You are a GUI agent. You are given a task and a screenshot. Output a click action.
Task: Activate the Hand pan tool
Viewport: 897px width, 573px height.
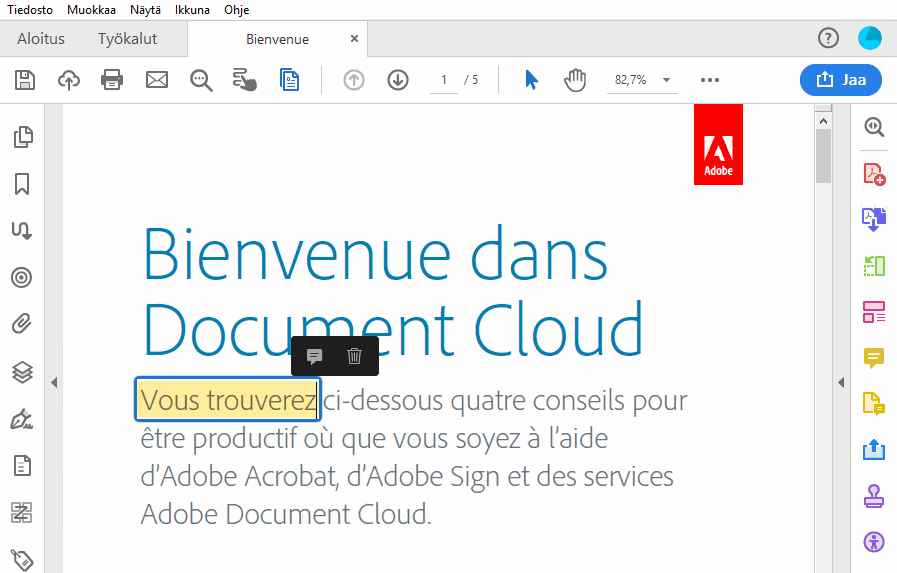[575, 80]
